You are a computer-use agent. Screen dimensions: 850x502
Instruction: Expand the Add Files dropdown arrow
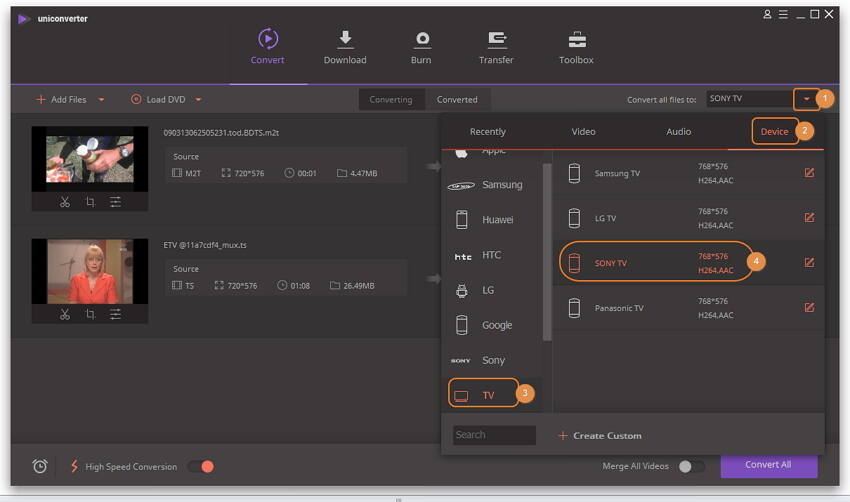pos(101,100)
